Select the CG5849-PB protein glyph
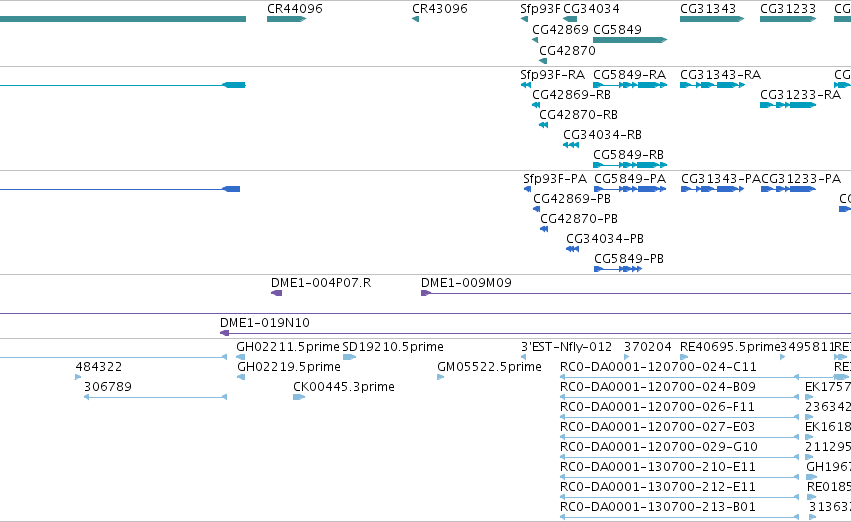Screen dimensions: 851x522 tap(618, 269)
